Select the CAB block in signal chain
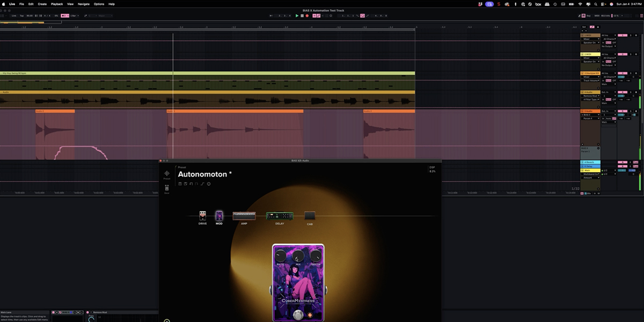The image size is (644, 322). (310, 216)
